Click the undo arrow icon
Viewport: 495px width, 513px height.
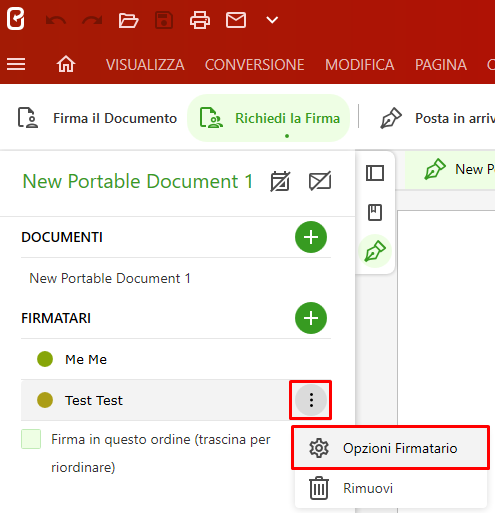[56, 21]
